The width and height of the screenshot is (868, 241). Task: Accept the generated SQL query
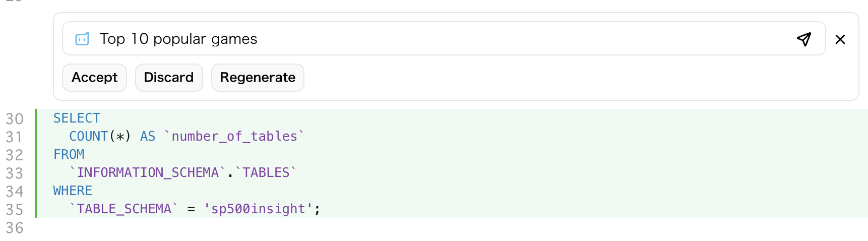94,78
